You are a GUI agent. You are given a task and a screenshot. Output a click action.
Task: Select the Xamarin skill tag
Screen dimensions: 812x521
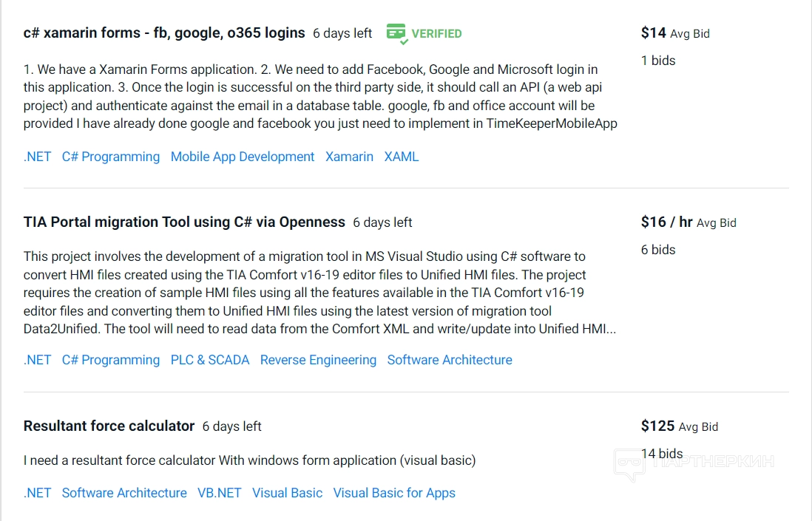pyautogui.click(x=349, y=157)
